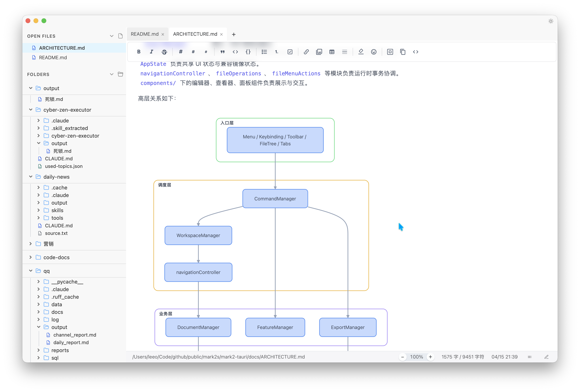
Task: Open daily_report.md file
Action: pyautogui.click(x=71, y=342)
